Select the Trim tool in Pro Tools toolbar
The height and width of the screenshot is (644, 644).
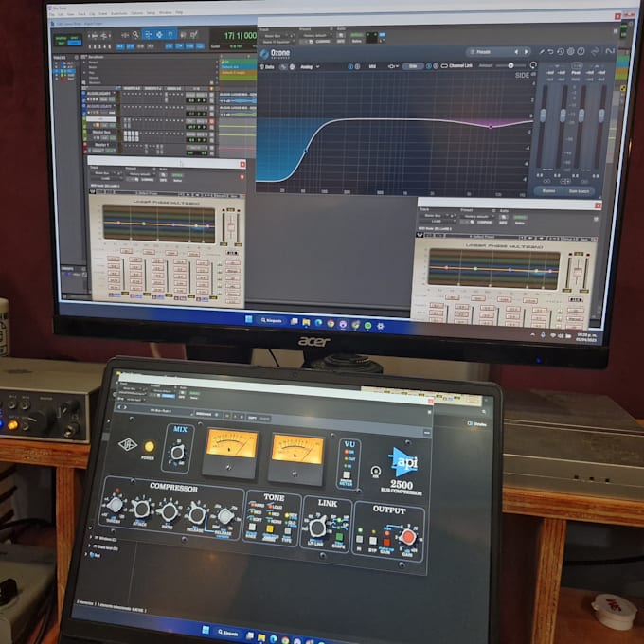[x=148, y=34]
